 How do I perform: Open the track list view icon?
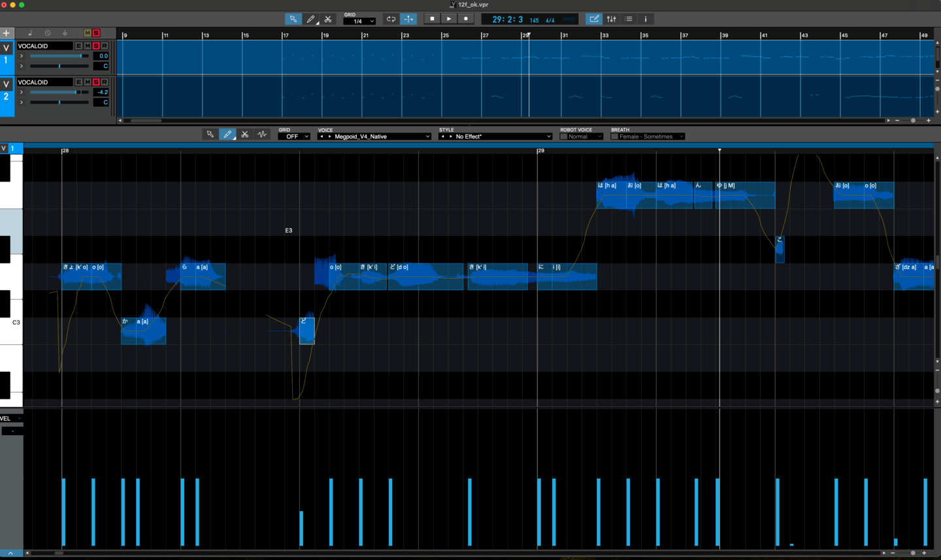(x=629, y=19)
